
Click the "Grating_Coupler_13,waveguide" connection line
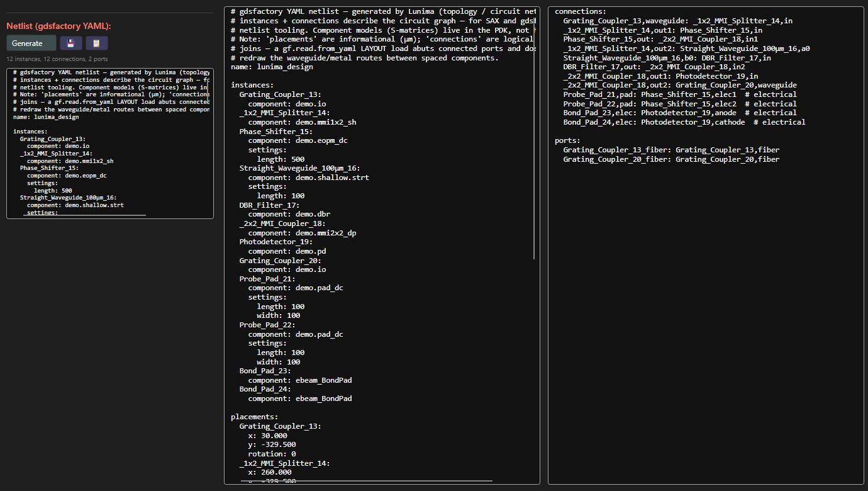[x=678, y=21]
